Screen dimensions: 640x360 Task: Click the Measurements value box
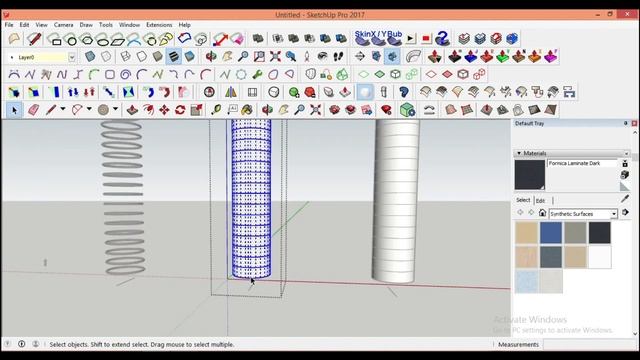(589, 344)
